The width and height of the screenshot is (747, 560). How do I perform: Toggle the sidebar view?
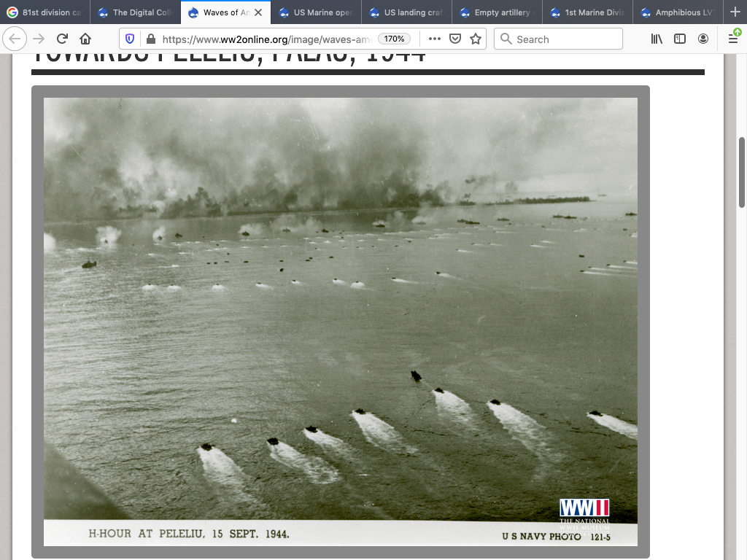[680, 39]
